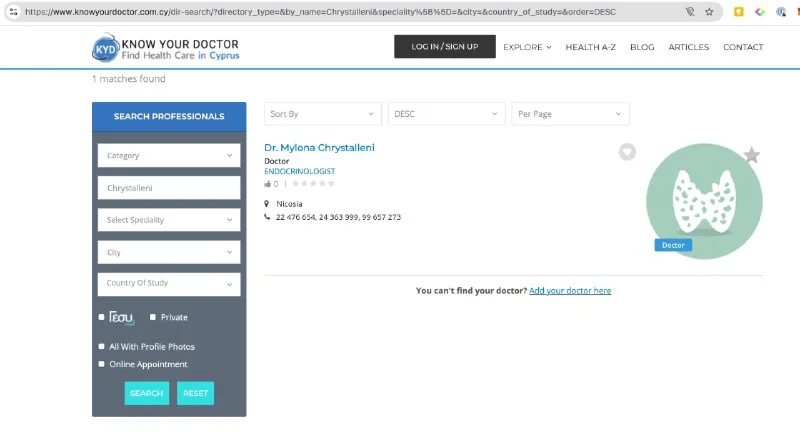Click the star rating bar under doctor name
Viewport: 800px width, 434px height.
313,184
